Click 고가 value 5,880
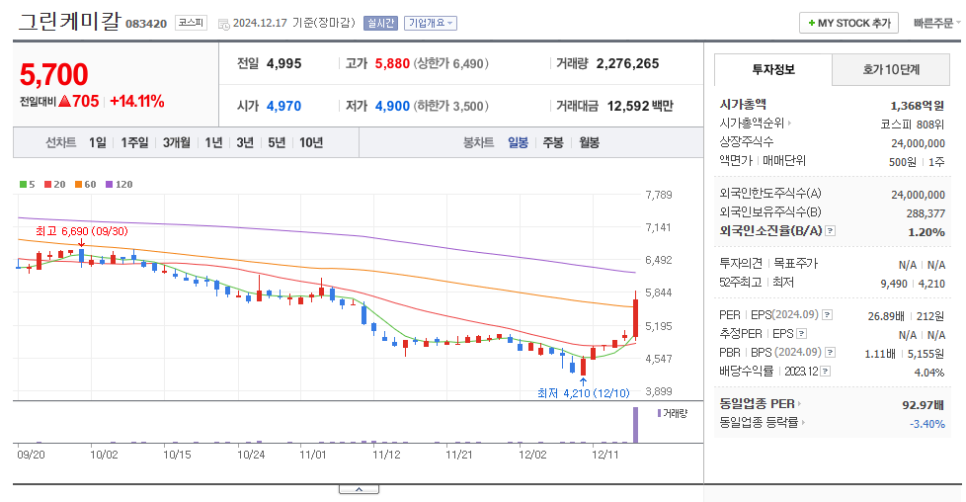Screen dimensions: 966x502 point(392,63)
